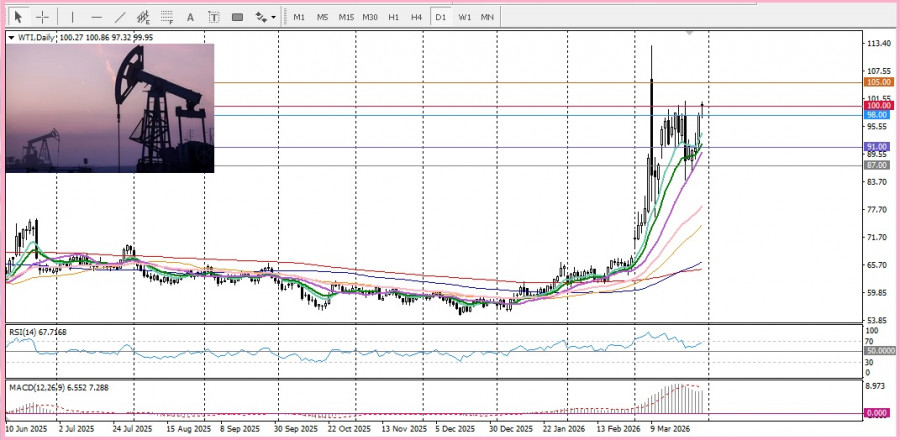This screenshot has width=900, height=440.
Task: Activate the crosshair tool
Action: click(x=43, y=17)
